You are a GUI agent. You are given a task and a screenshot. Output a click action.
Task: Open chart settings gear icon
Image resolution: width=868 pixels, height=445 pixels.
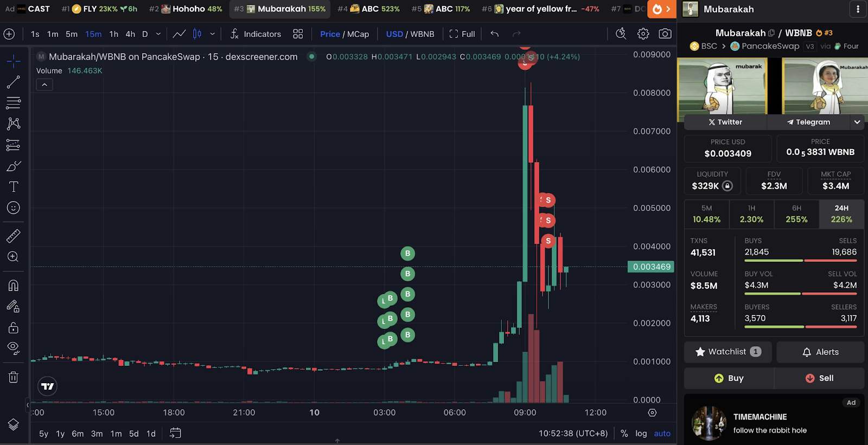[643, 34]
